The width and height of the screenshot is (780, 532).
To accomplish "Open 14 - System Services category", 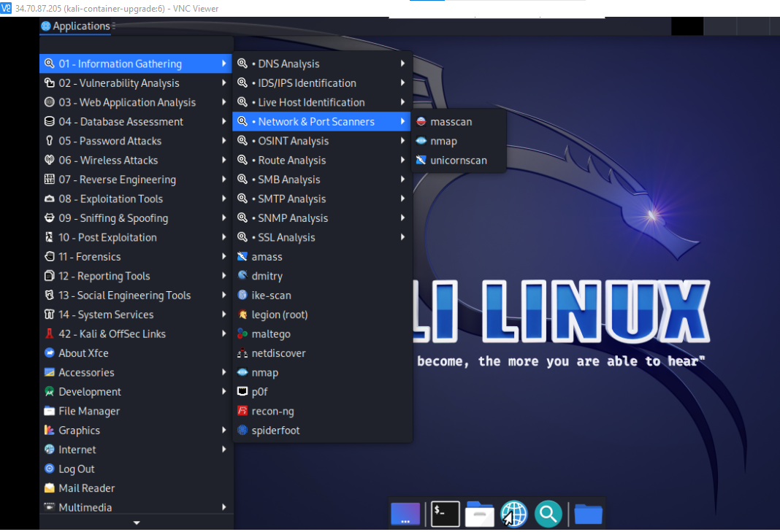I will [x=135, y=315].
